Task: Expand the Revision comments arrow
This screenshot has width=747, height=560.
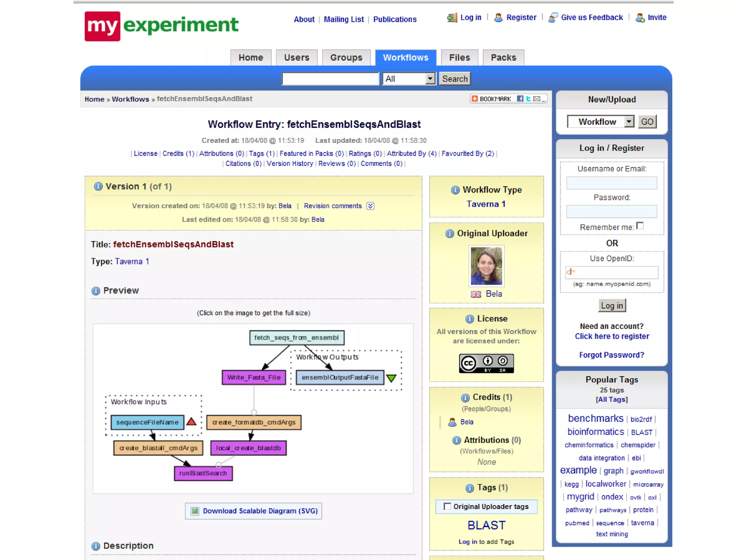Action: point(370,206)
